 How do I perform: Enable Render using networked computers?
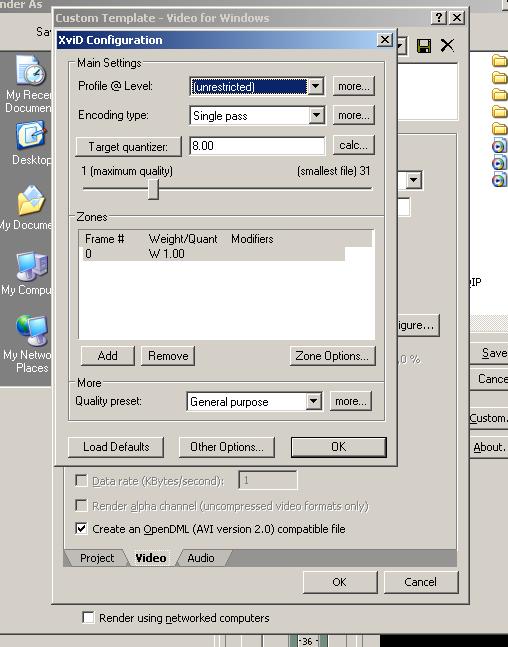tap(88, 618)
